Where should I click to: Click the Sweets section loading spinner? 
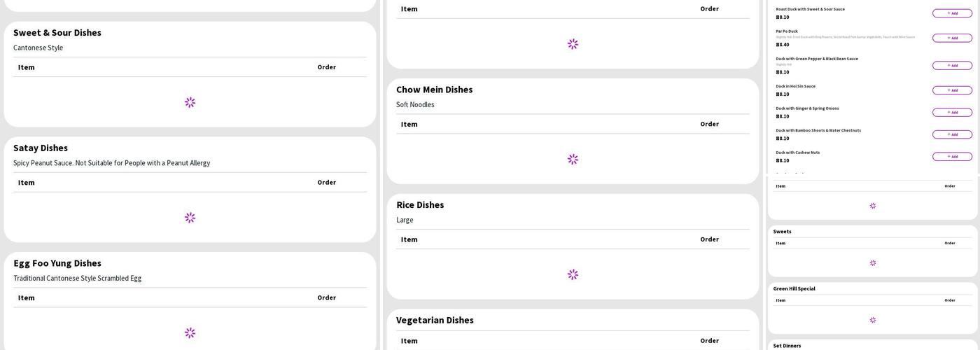tap(872, 263)
